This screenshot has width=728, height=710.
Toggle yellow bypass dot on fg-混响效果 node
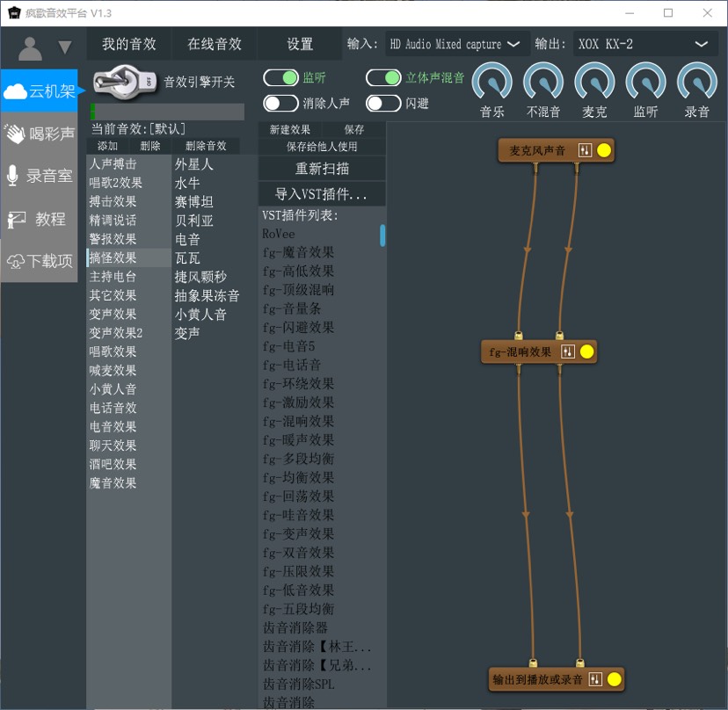tap(586, 351)
